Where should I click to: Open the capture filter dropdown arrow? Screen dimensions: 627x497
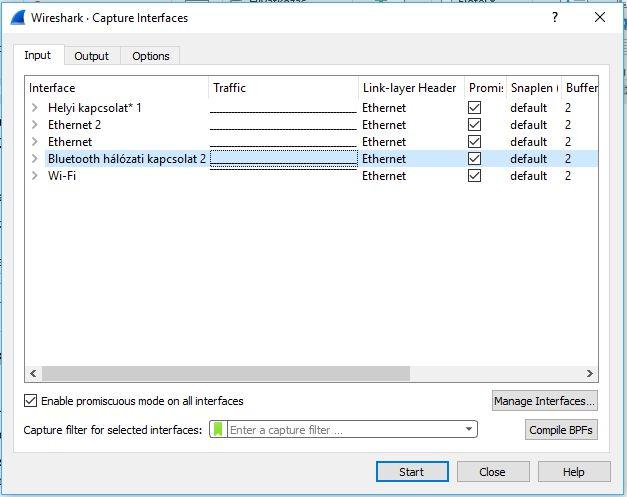[469, 429]
